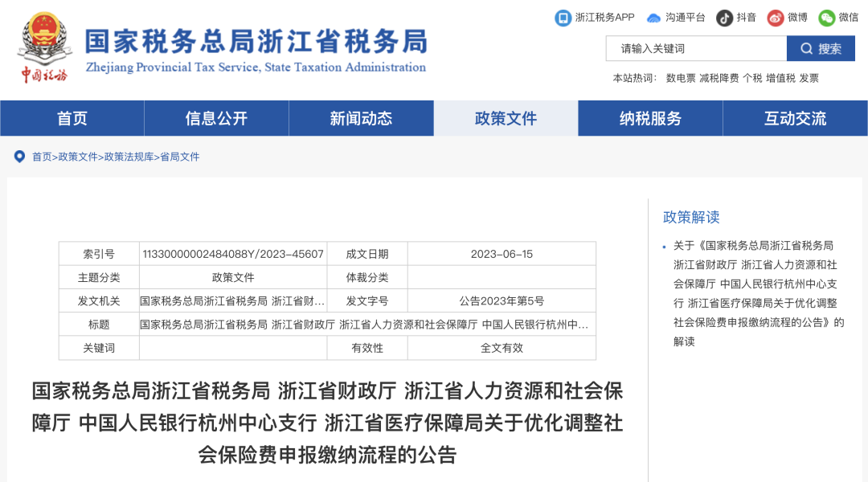
Task: Open the 浙江税务APP icon
Action: [x=563, y=18]
